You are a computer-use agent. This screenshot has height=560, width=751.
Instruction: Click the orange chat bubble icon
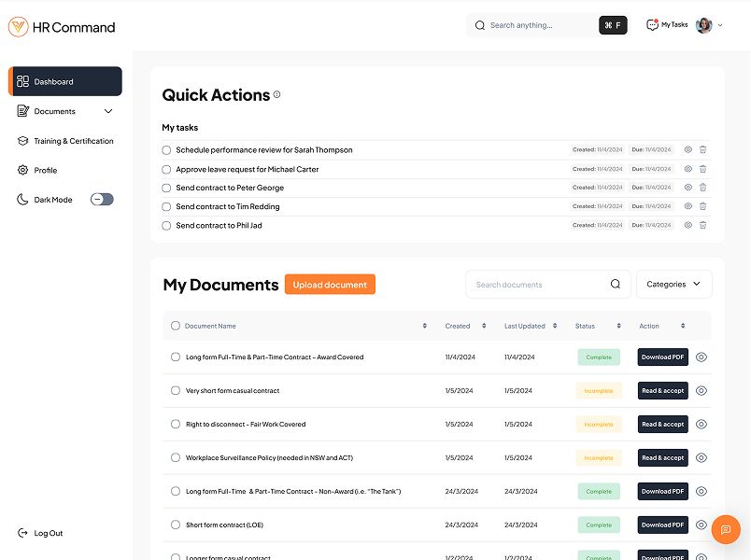726,529
